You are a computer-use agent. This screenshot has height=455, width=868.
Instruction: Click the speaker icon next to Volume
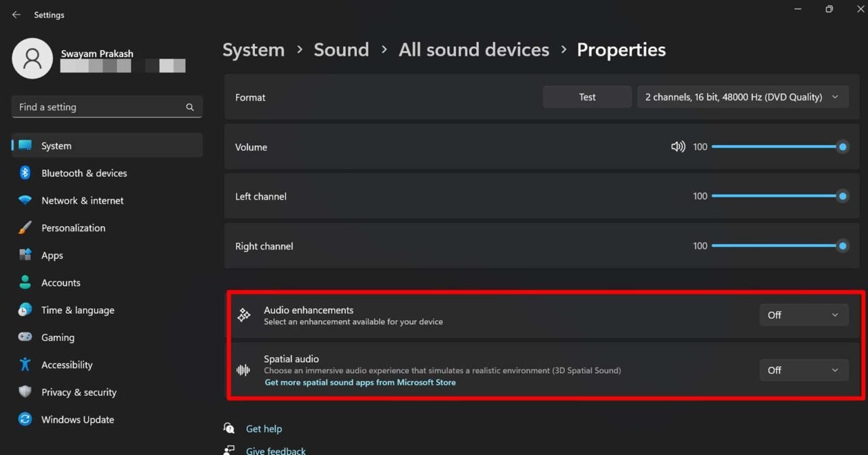pos(677,146)
